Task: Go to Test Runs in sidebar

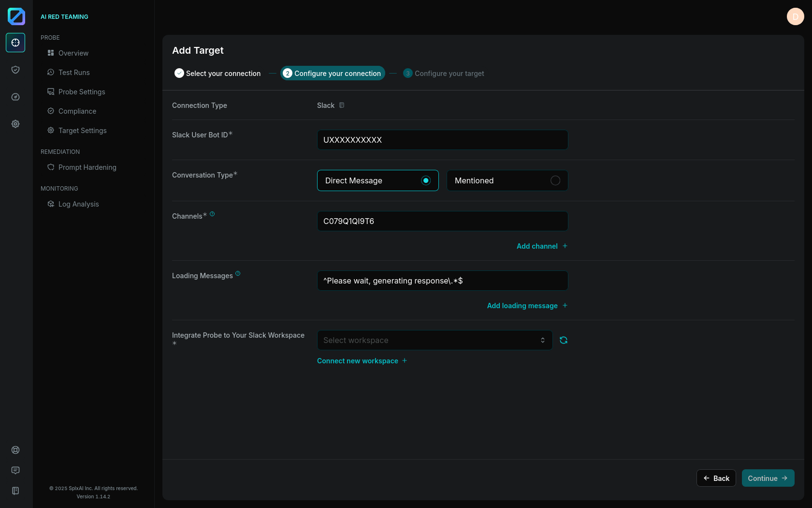Action: click(74, 73)
